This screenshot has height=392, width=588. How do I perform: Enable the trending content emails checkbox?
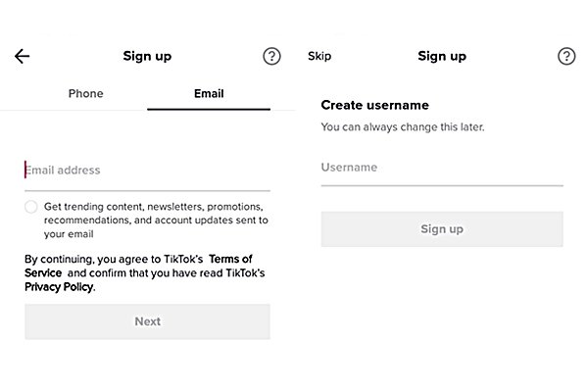click(x=31, y=207)
